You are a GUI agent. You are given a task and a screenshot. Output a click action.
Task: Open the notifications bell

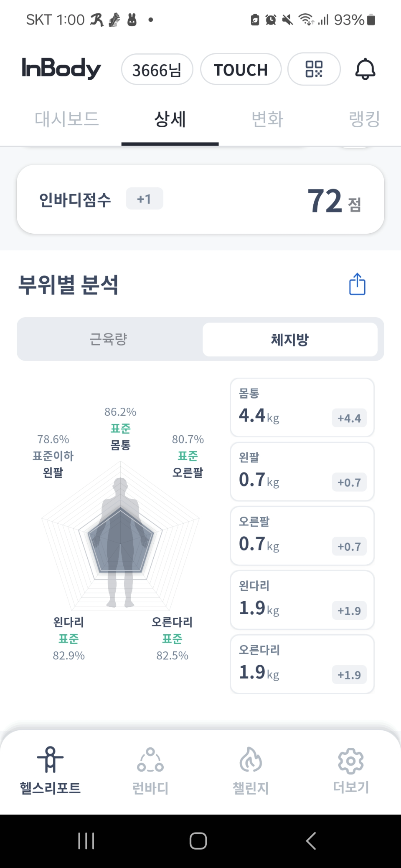pyautogui.click(x=365, y=69)
